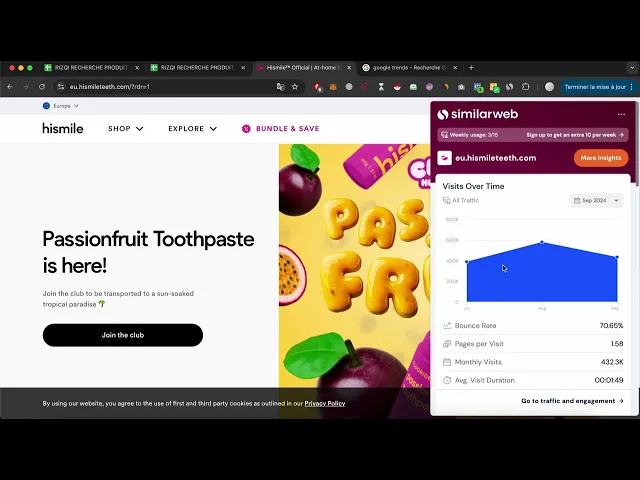Click the Sep data point on the chart

click(x=617, y=257)
